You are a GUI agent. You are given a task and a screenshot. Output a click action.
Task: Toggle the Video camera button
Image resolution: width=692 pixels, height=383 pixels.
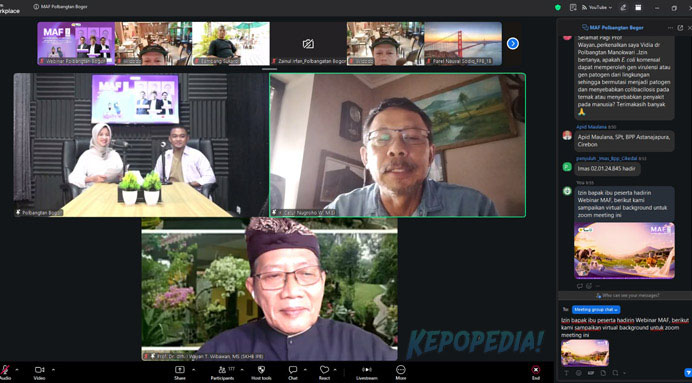coord(39,372)
